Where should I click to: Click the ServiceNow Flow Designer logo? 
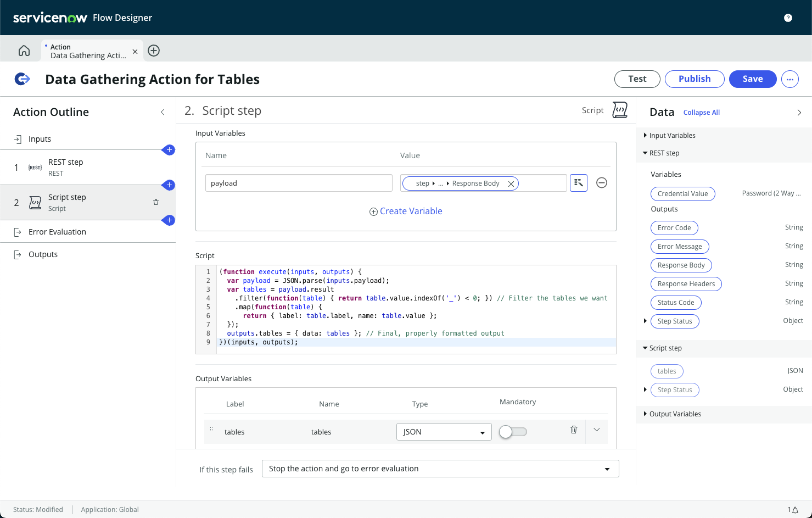(x=82, y=18)
